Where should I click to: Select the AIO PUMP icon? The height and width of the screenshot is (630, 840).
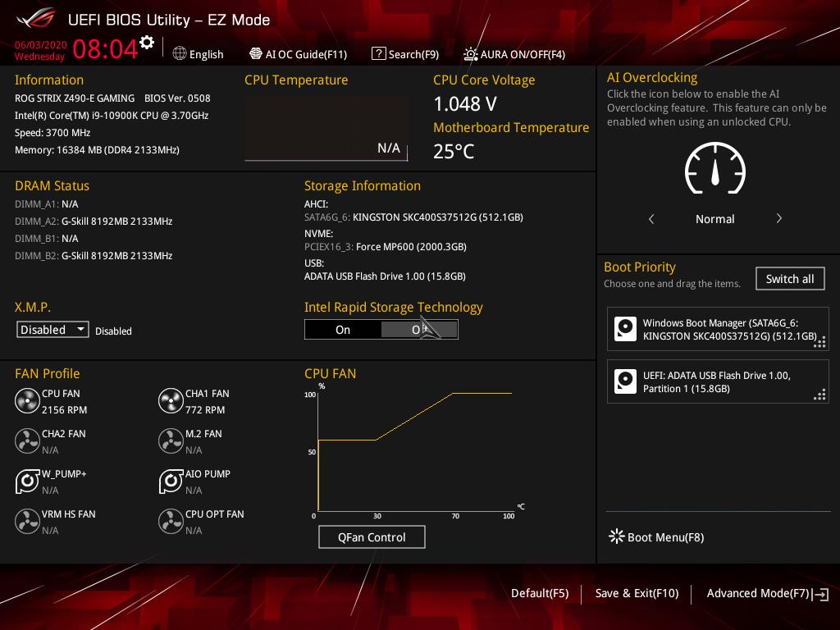171,481
